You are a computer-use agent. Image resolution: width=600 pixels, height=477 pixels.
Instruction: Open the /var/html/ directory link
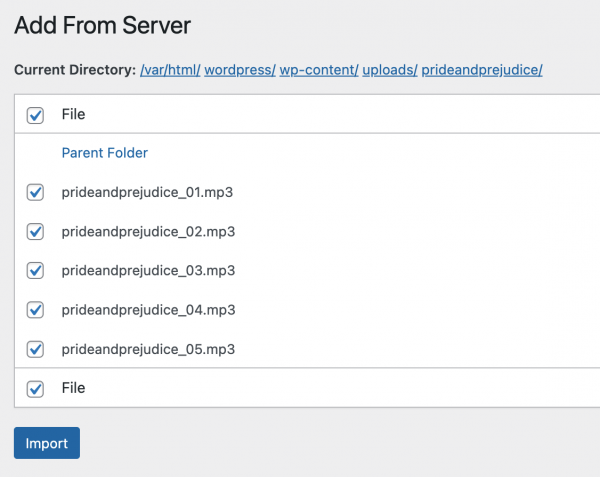click(x=171, y=70)
